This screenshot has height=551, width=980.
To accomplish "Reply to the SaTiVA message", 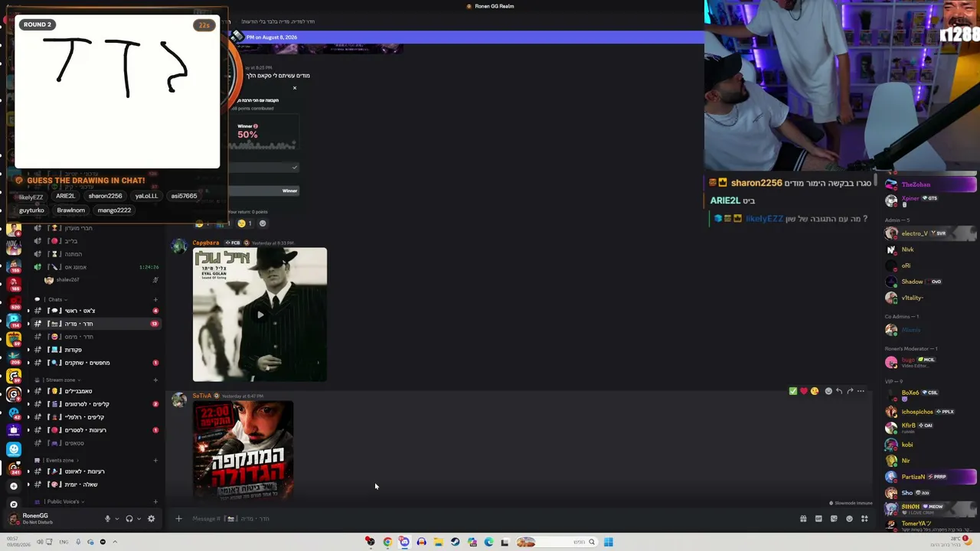I will (x=839, y=391).
